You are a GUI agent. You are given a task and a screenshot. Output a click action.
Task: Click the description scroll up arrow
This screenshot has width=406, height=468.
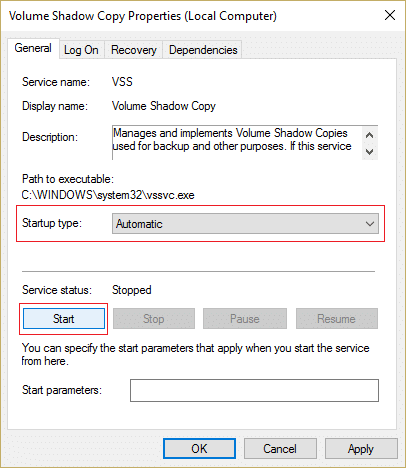370,135
